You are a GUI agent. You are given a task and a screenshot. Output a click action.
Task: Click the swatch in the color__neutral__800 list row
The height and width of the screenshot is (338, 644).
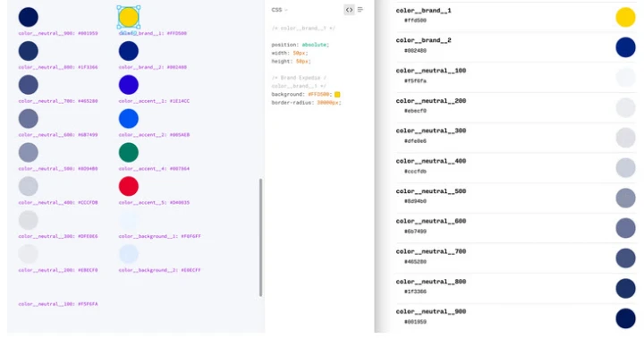[625, 288]
